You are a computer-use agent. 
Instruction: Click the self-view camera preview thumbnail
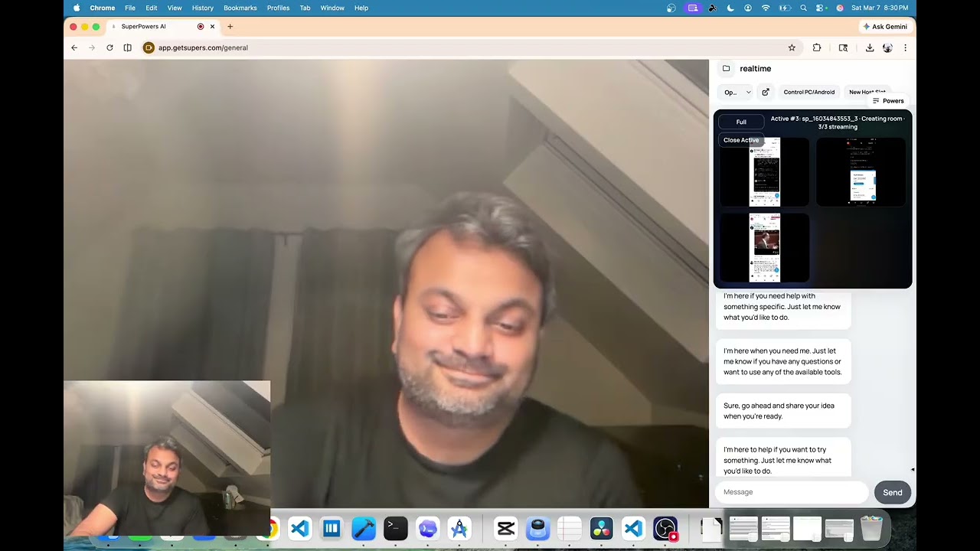coord(167,458)
